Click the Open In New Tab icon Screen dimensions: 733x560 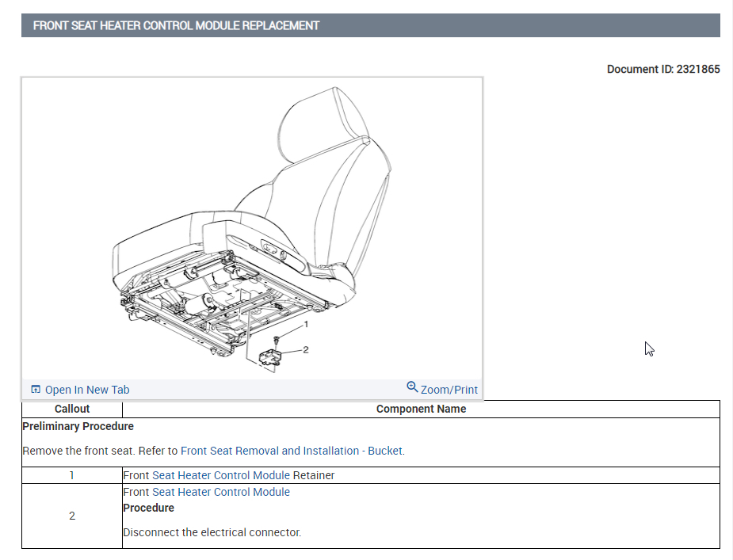point(36,390)
